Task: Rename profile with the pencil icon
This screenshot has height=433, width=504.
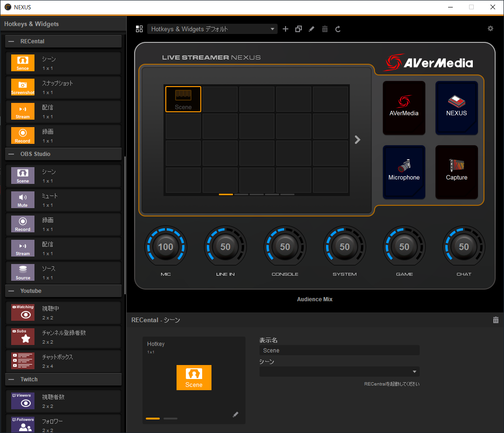Action: pos(312,29)
